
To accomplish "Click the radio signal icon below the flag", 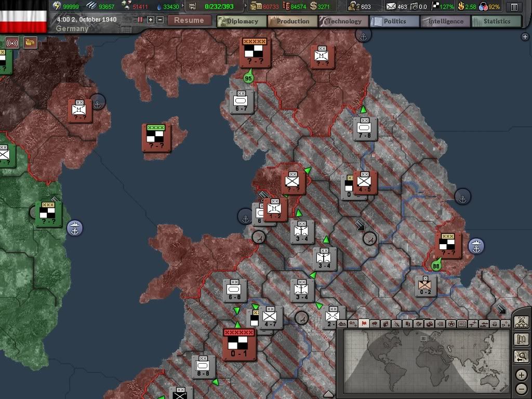I will pyautogui.click(x=12, y=43).
